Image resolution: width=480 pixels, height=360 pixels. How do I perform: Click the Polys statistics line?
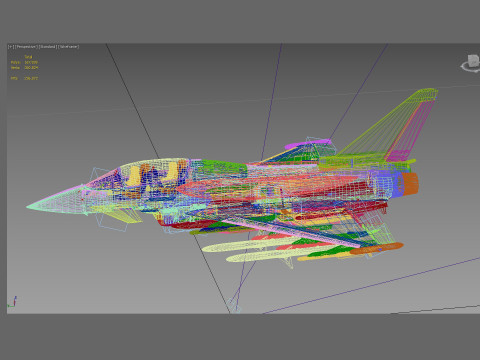point(24,62)
